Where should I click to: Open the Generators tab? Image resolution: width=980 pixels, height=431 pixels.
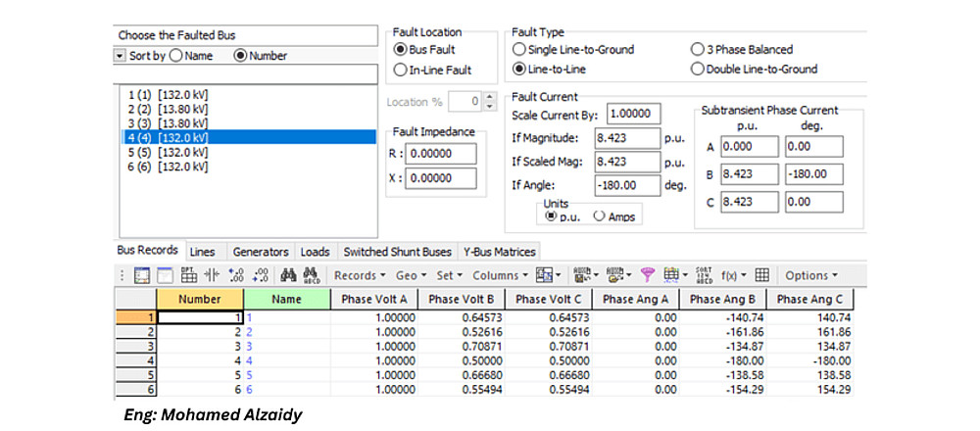point(261,252)
